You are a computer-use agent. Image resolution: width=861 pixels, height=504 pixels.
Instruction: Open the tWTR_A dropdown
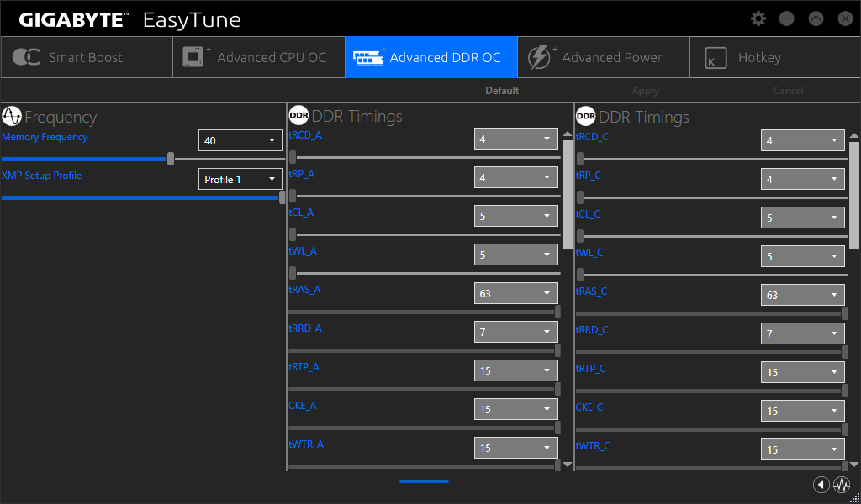516,448
